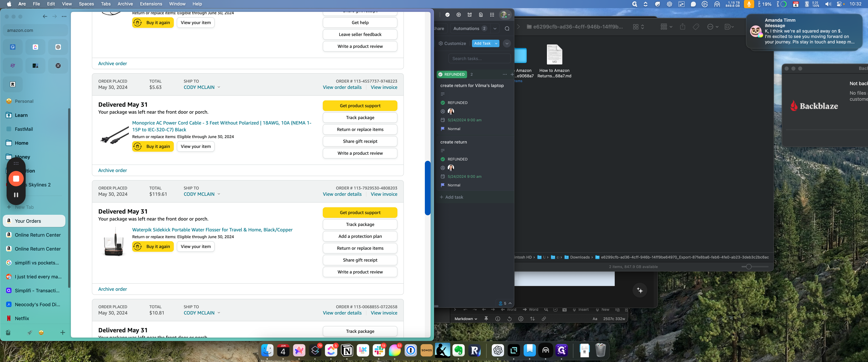Open ClickUp's track time play icon
Image resolution: width=868 pixels, height=362 pixels.
pos(459,15)
